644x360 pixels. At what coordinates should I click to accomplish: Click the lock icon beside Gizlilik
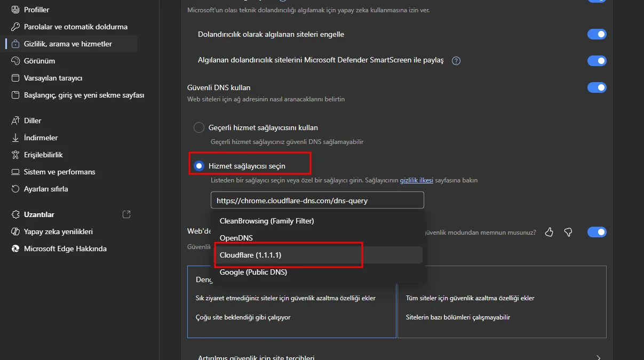pos(15,44)
